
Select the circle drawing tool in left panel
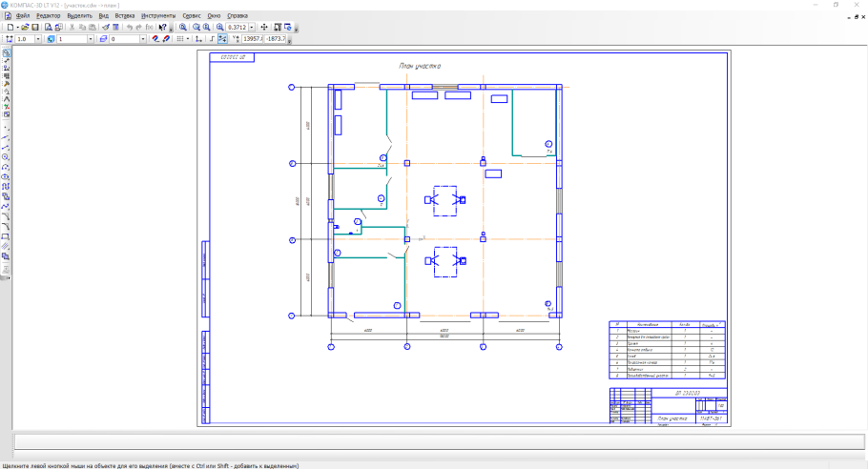tap(6, 156)
